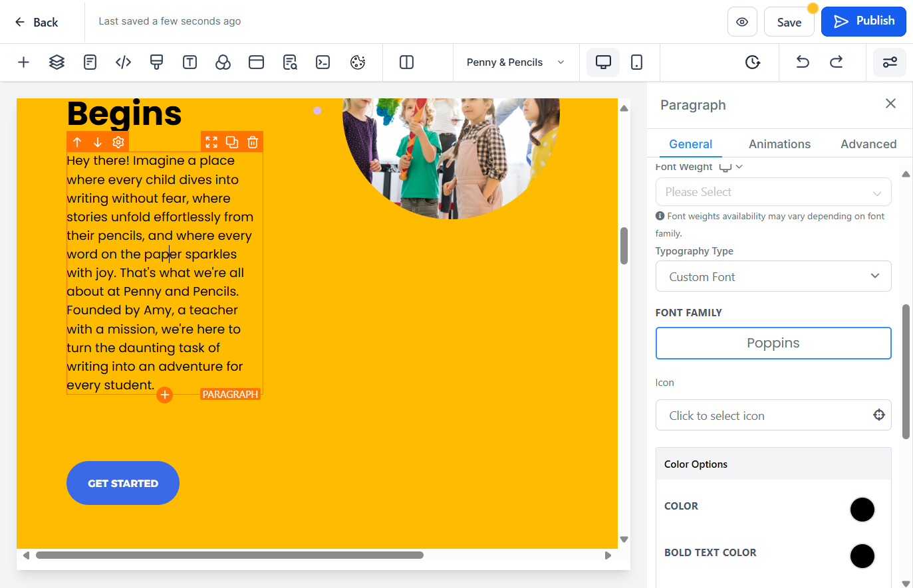Image resolution: width=913 pixels, height=588 pixels.
Task: Switch to the General tab
Action: [x=690, y=144]
